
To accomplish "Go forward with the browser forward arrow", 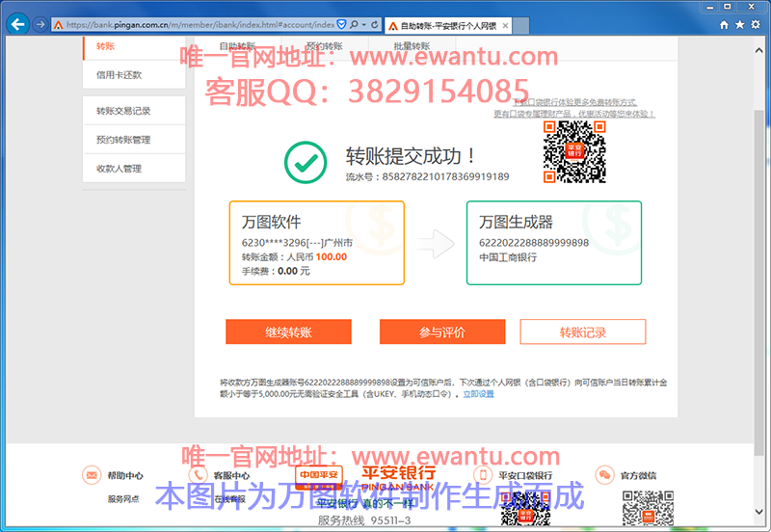I will (40, 24).
